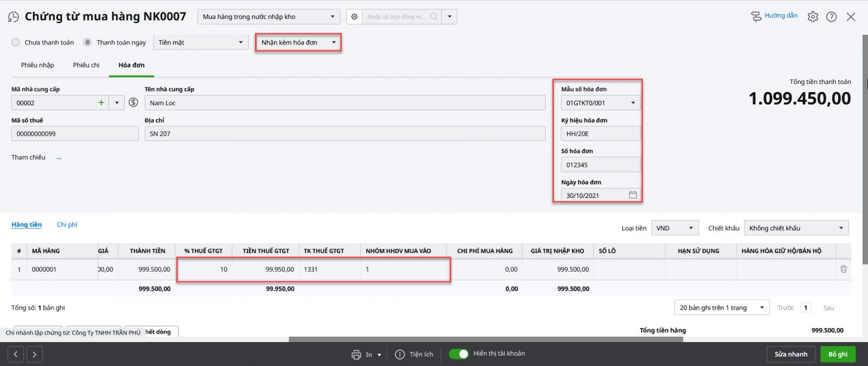Click the Sửa nhanh button

point(790,354)
